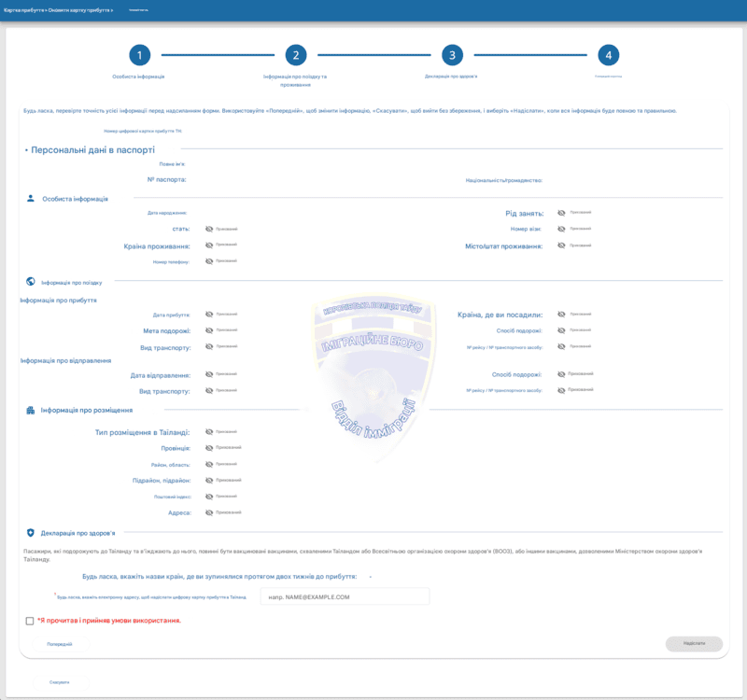Click eye icon of arrival '№ рейсу' field

(562, 346)
